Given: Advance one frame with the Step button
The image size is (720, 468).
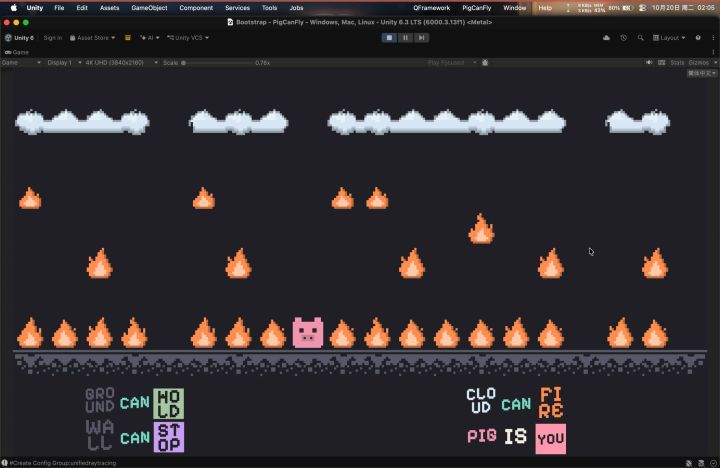Looking at the screenshot, I should (421, 38).
